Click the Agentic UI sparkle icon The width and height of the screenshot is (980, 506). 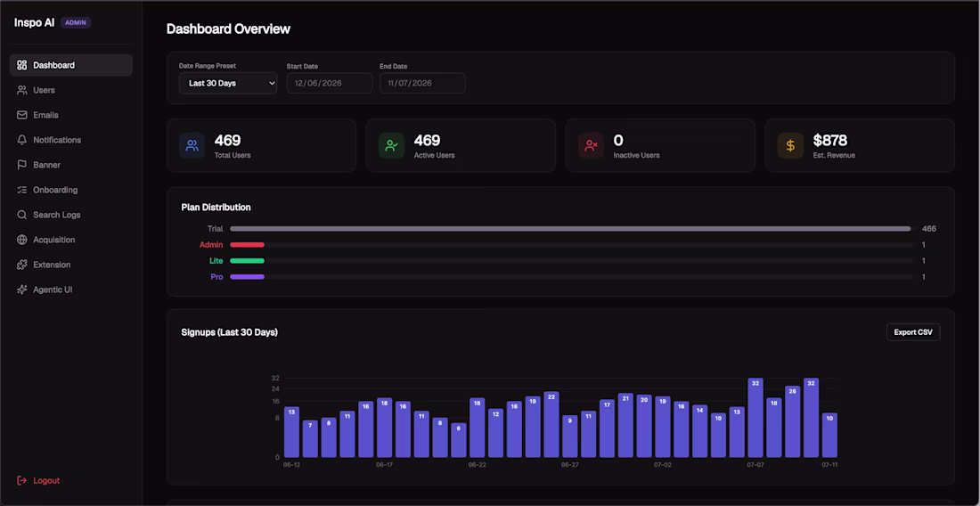point(22,290)
